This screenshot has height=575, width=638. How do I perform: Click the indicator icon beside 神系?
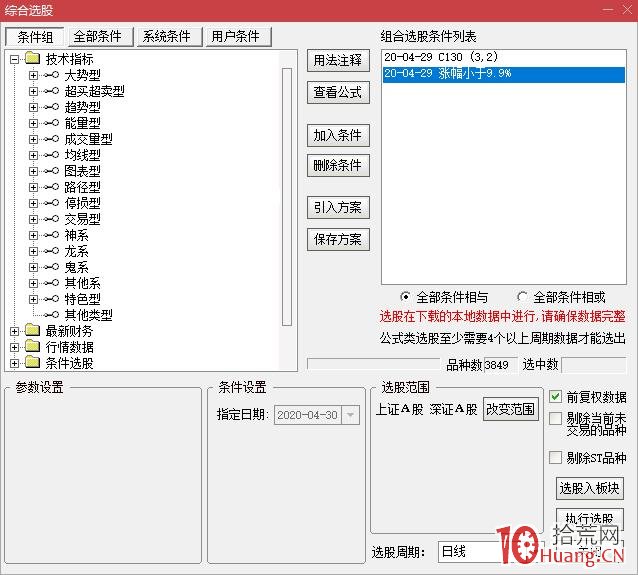point(52,235)
